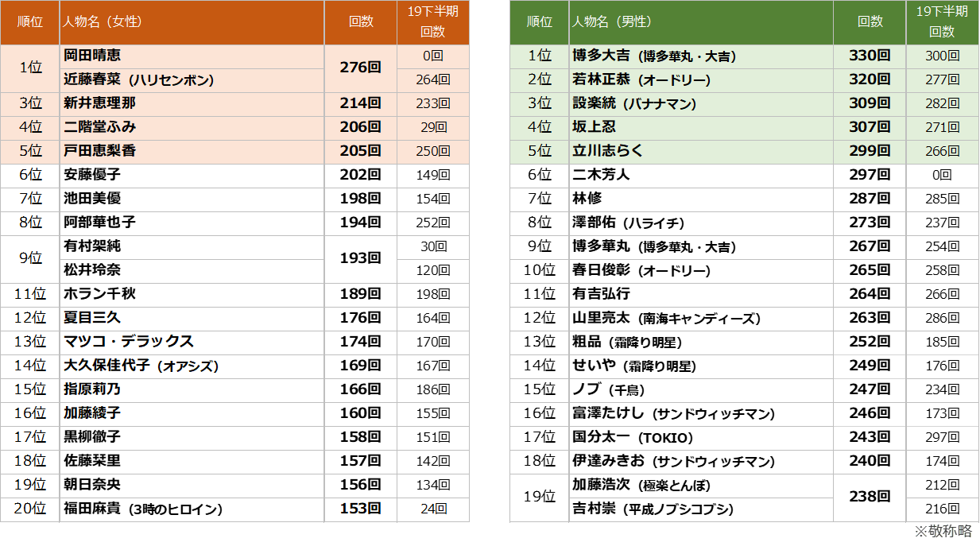Click the 330回 count cell
This screenshot has height=546, width=980.
(870, 56)
